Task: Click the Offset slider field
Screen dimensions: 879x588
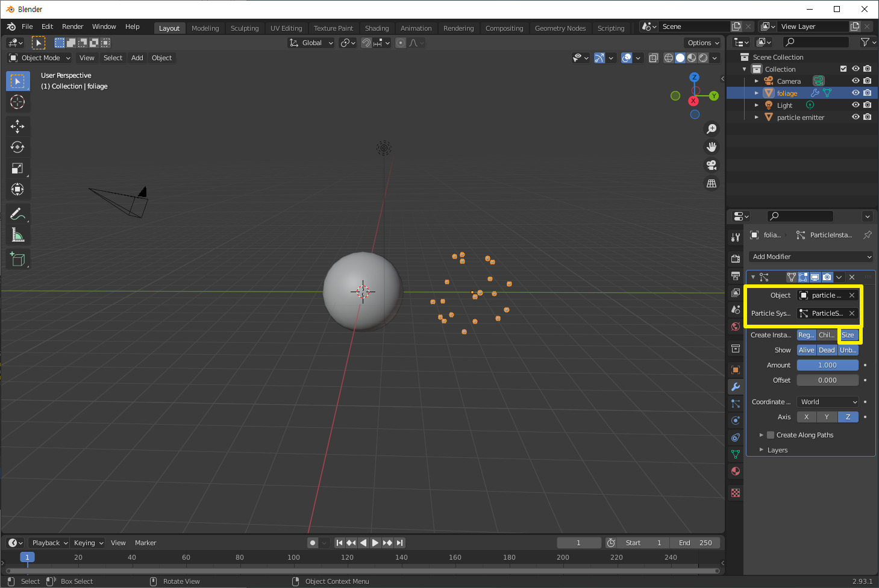Action: pos(828,380)
